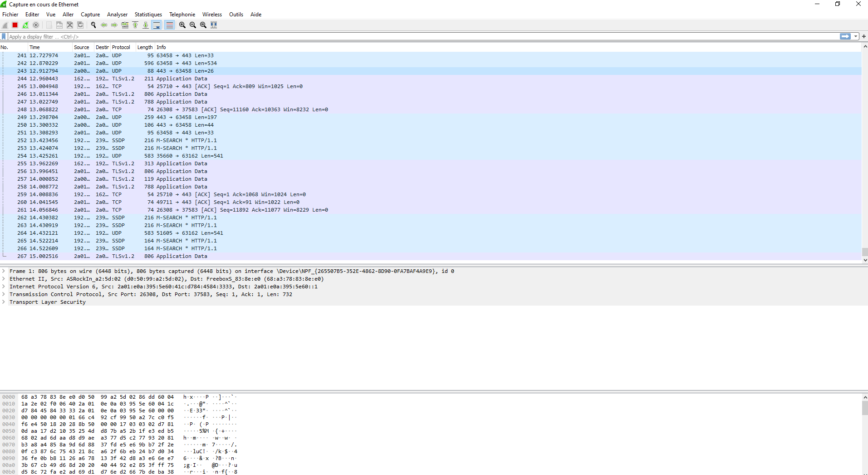
Task: Apply display filter with blue arrow button
Action: point(845,36)
